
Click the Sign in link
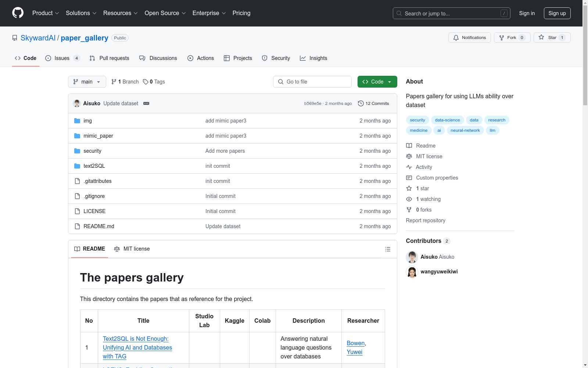coord(527,13)
